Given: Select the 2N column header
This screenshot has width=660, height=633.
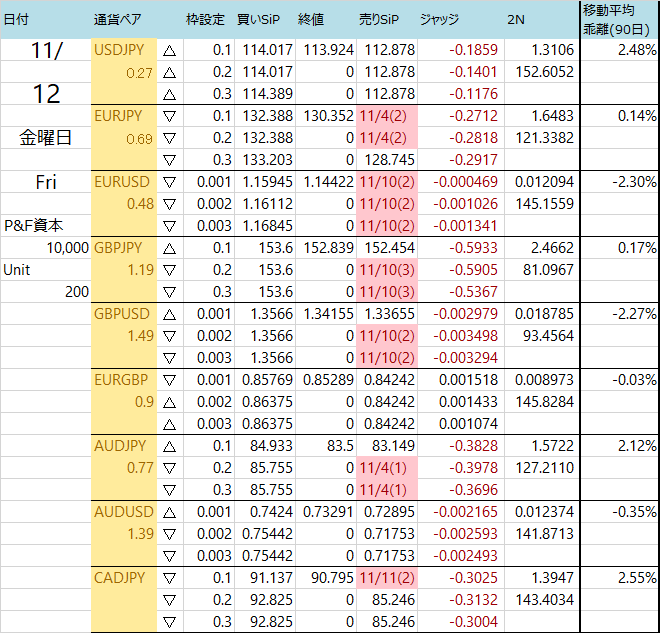Looking at the screenshot, I should pyautogui.click(x=516, y=19).
